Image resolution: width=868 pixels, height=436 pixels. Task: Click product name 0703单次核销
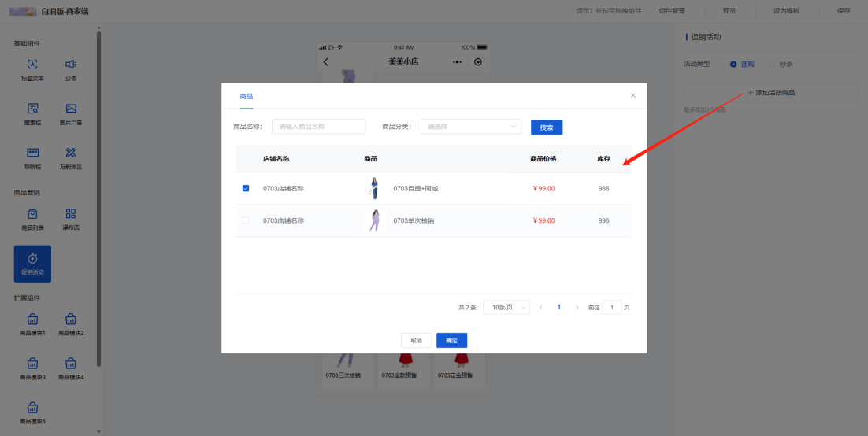pyautogui.click(x=414, y=221)
